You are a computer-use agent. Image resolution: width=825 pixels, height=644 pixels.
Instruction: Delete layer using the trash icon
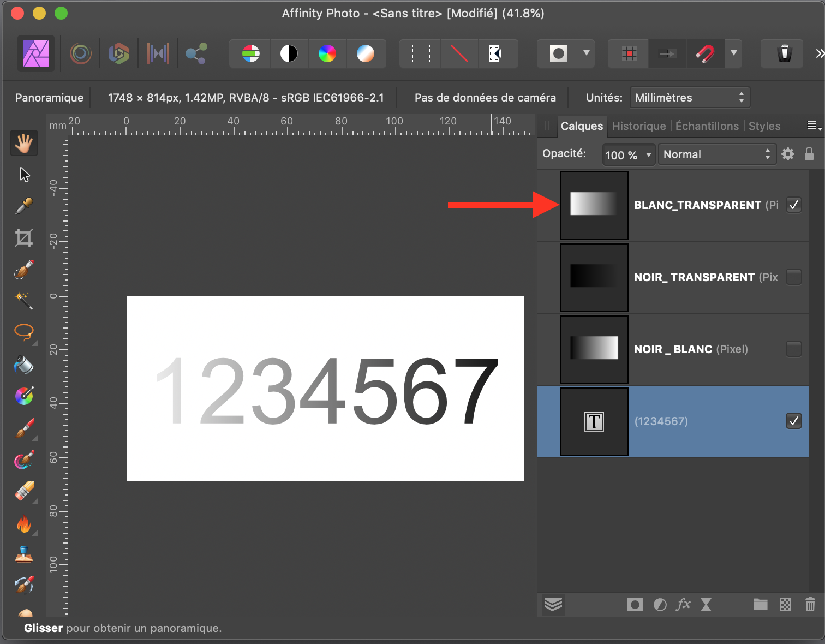(x=810, y=604)
